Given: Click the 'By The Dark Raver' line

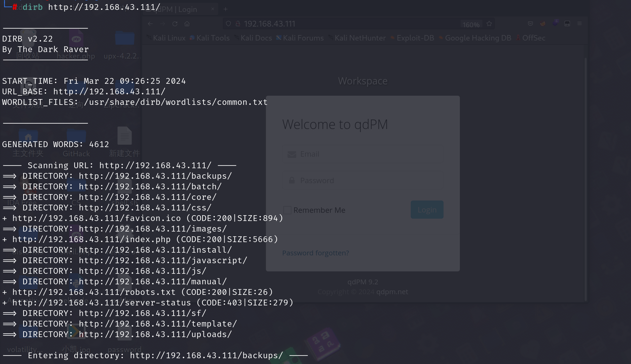Looking at the screenshot, I should tap(45, 49).
